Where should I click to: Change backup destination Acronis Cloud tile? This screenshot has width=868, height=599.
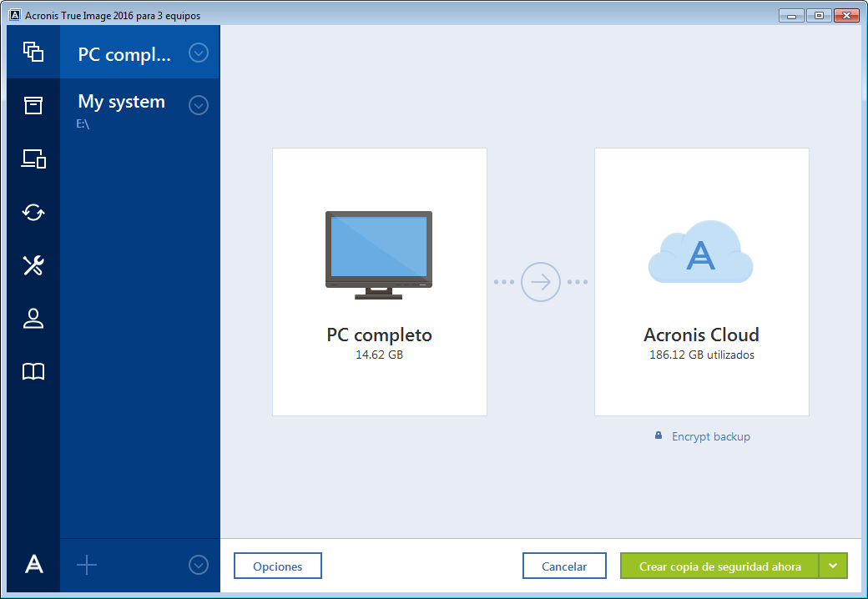701,281
